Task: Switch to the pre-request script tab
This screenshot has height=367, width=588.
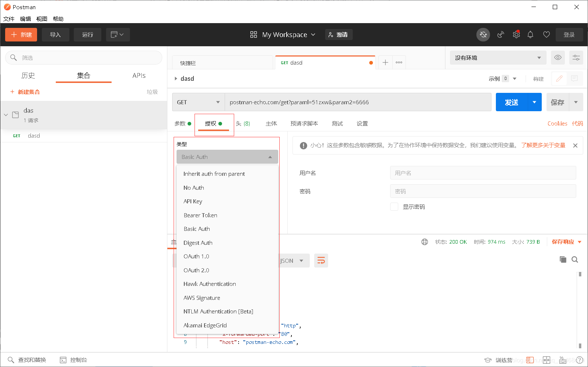Action: pos(304,123)
